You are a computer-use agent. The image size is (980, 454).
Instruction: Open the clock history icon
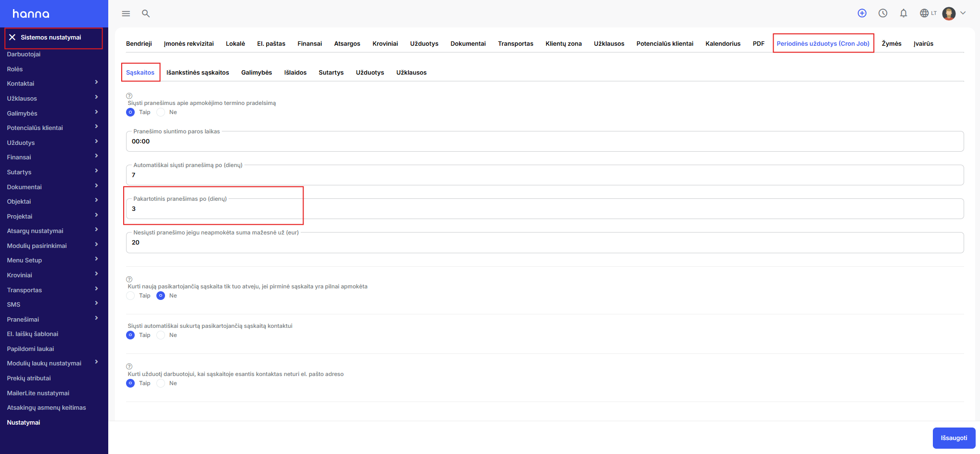pyautogui.click(x=883, y=13)
